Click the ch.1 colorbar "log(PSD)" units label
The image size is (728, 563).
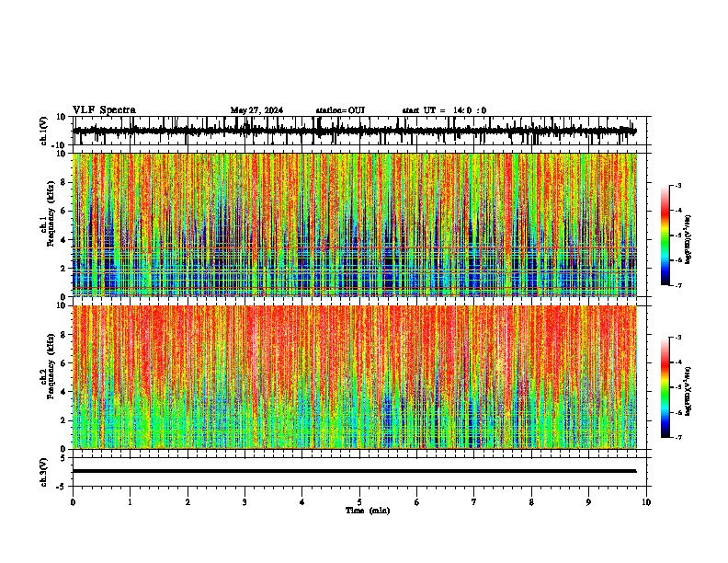[x=688, y=240]
